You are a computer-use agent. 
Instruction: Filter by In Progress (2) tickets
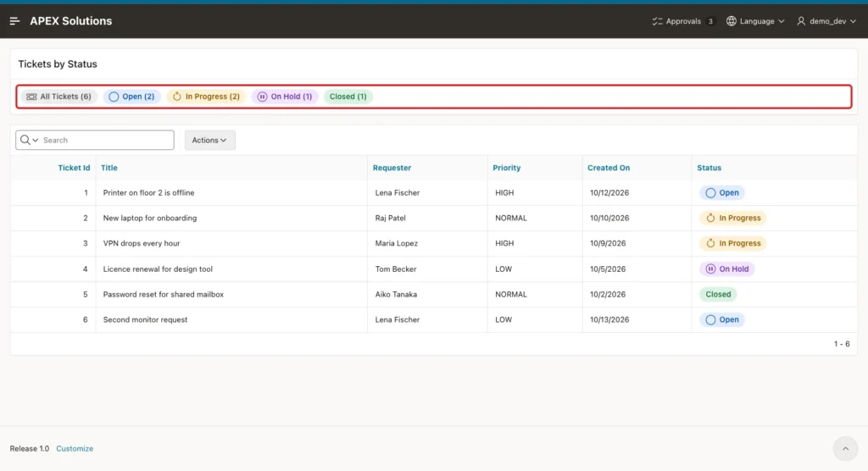(206, 97)
